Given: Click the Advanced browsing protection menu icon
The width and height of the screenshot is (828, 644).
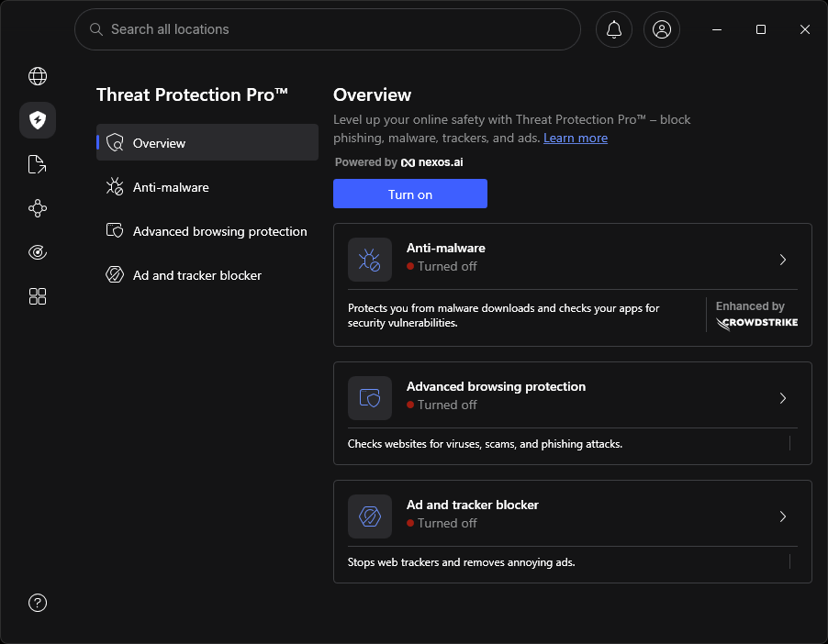Looking at the screenshot, I should (x=115, y=230).
